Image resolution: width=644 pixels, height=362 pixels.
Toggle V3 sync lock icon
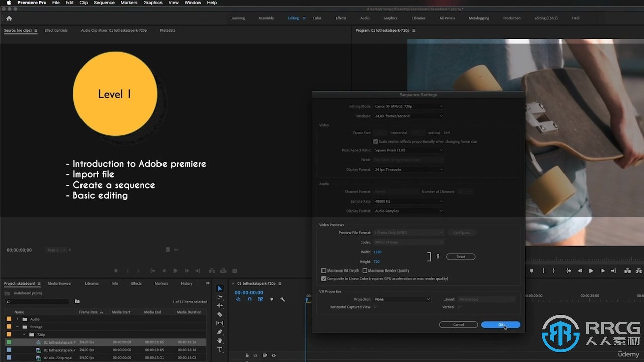coord(265,355)
